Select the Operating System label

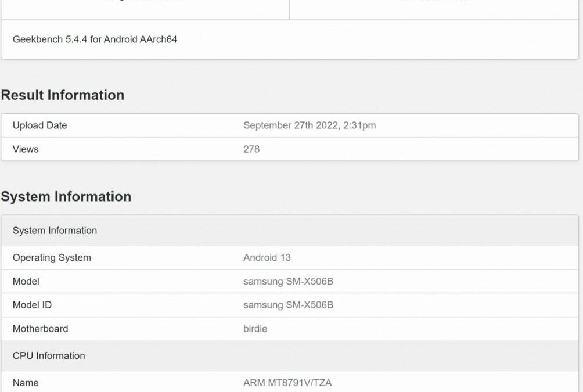point(52,258)
